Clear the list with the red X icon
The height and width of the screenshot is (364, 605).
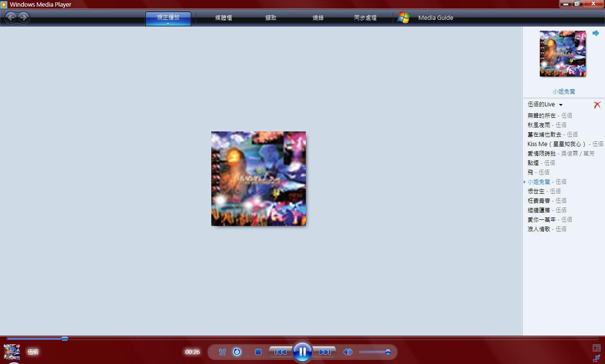coord(597,105)
